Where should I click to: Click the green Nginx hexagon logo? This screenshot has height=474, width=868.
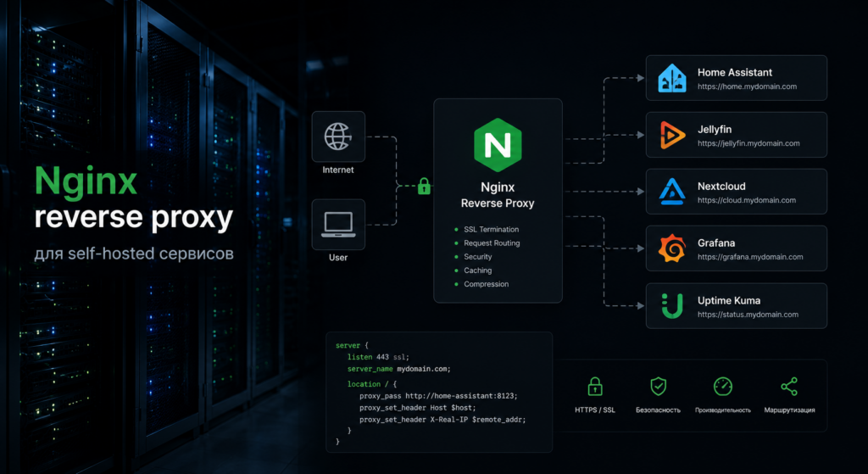click(x=498, y=145)
